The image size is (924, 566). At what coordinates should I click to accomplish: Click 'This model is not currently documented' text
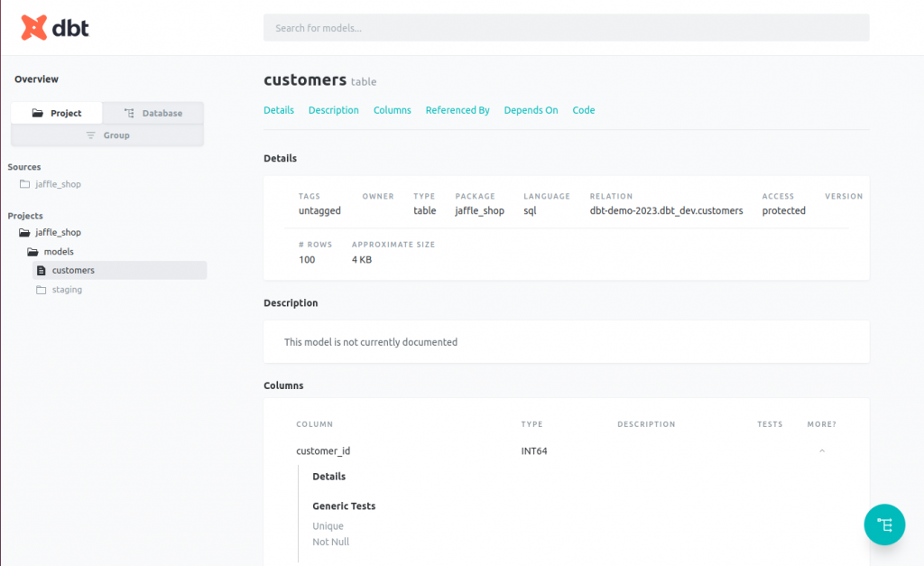[371, 342]
